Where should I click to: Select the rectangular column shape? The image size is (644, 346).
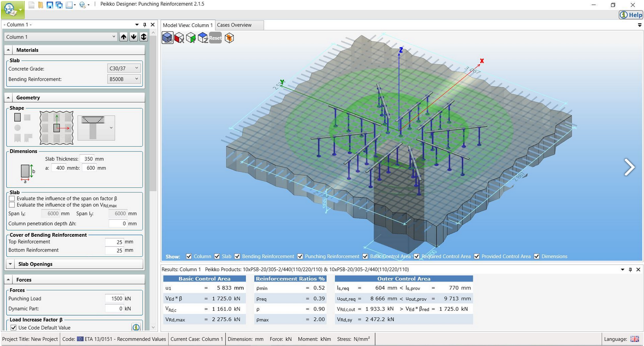17,117
